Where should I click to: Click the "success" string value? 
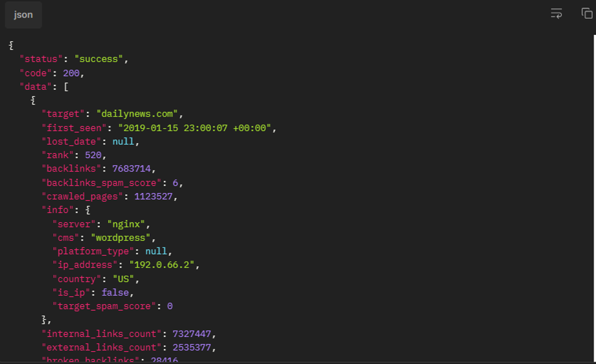(x=99, y=59)
